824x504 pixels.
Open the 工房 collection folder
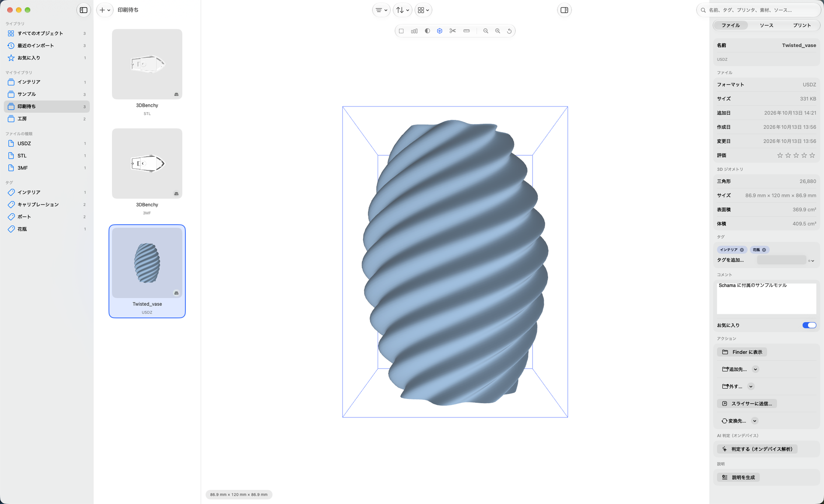click(47, 119)
